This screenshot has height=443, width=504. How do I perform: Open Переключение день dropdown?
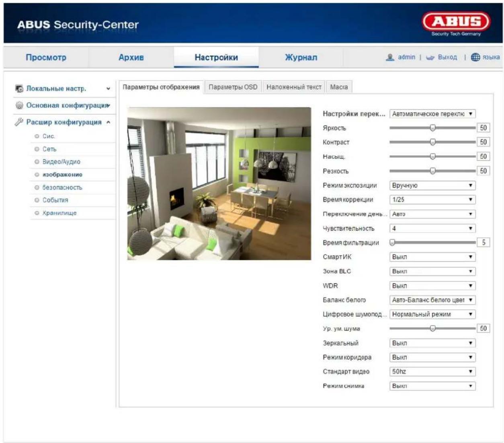coord(432,214)
